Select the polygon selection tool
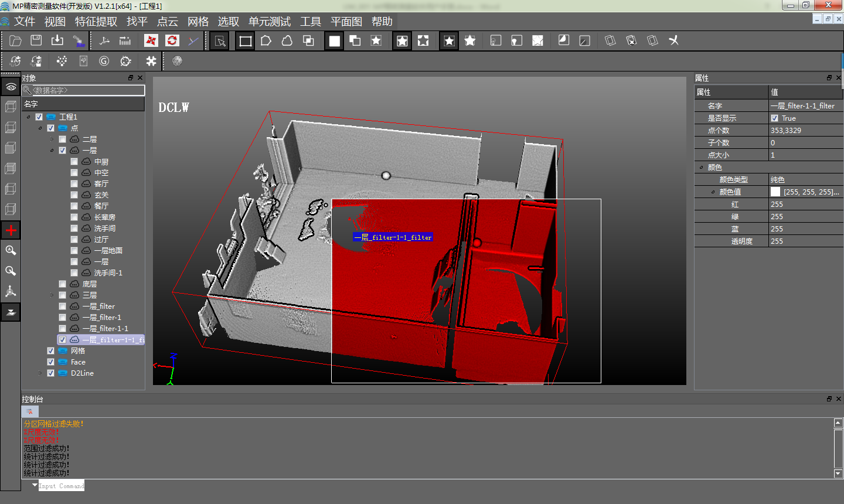Viewport: 844px width, 504px height. pyautogui.click(x=266, y=40)
